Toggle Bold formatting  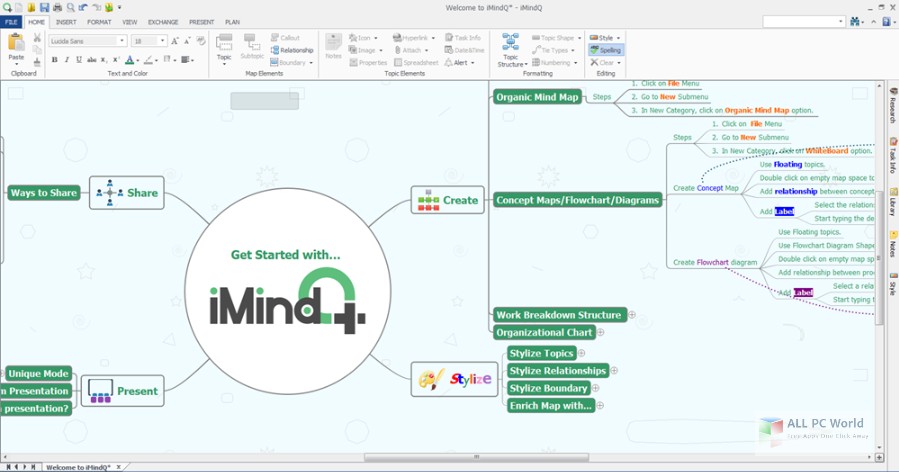click(54, 60)
